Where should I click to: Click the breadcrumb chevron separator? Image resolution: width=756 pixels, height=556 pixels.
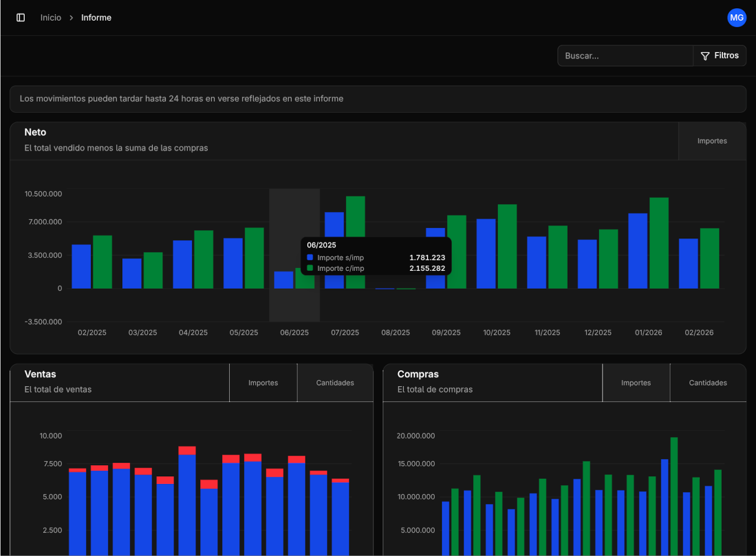pos(71,18)
